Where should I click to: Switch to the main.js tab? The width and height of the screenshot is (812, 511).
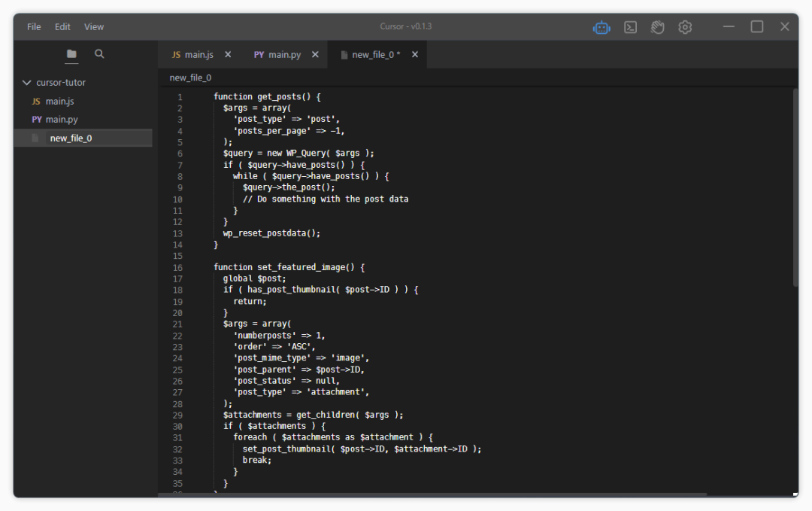[x=192, y=55]
